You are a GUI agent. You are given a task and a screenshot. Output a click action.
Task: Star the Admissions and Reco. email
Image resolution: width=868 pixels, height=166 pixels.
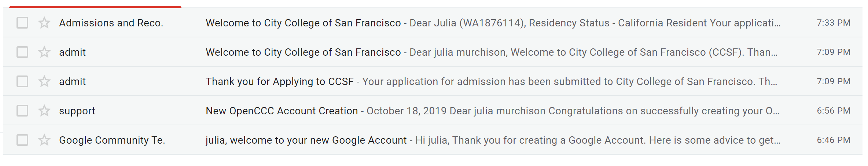click(44, 23)
